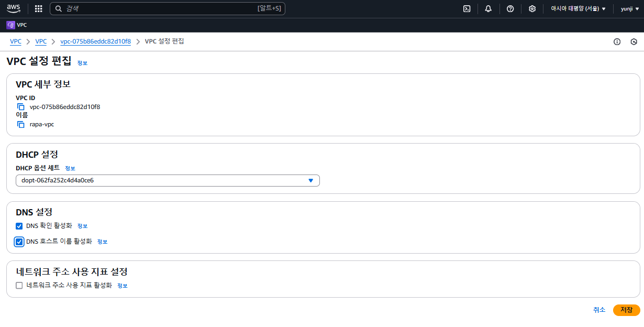Open the notifications bell
Image resolution: width=644 pixels, height=327 pixels.
pyautogui.click(x=488, y=8)
